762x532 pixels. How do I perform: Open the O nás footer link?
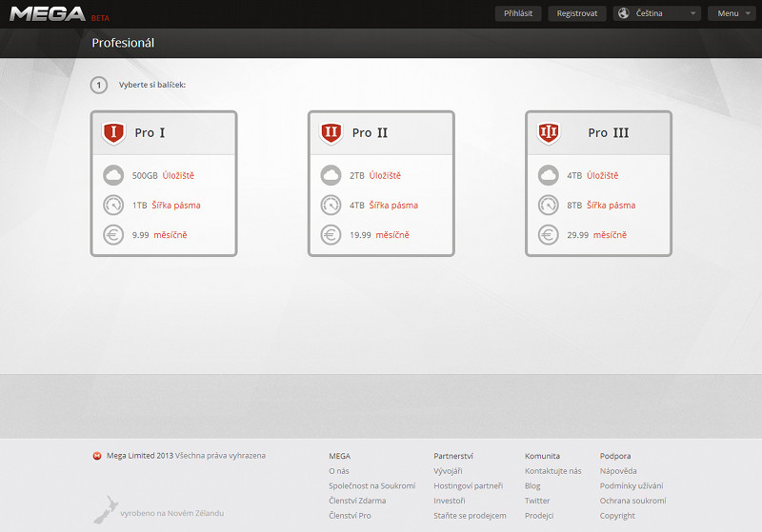tap(339, 471)
